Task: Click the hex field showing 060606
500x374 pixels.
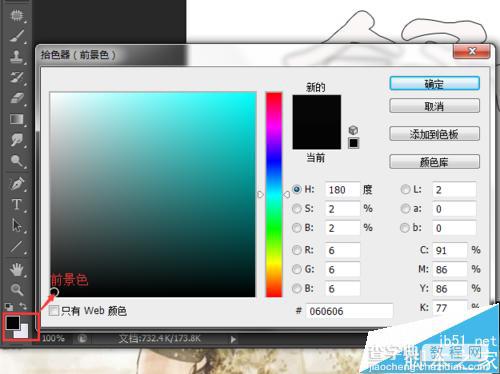Action: (x=349, y=311)
